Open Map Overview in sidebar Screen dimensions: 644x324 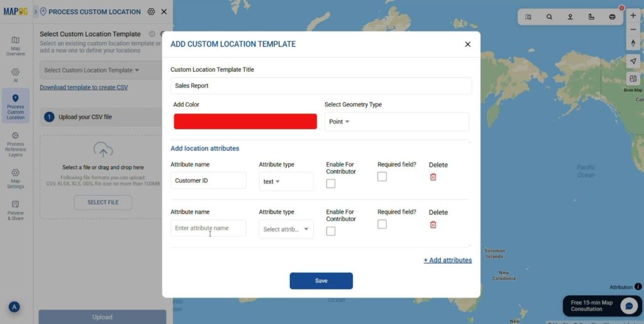pyautogui.click(x=15, y=46)
